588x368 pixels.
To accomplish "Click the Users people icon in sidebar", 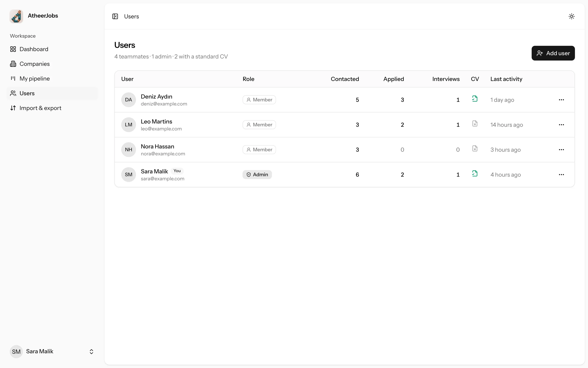I will pos(13,93).
